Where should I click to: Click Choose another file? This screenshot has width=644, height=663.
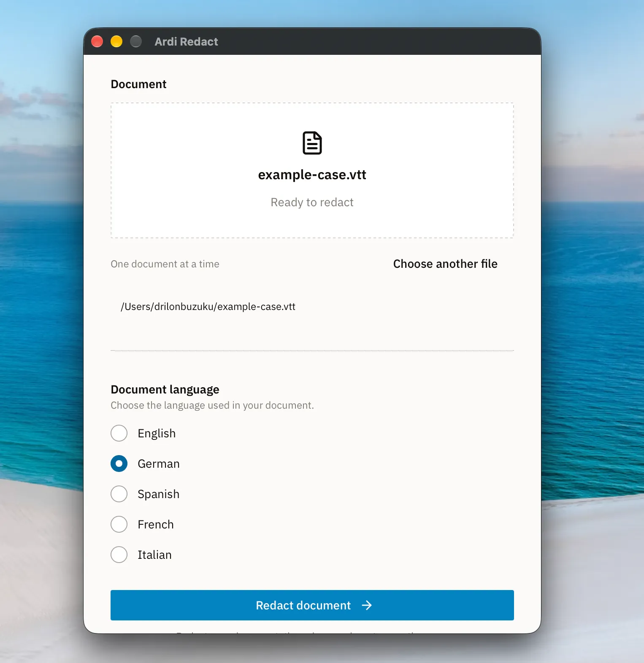click(x=445, y=264)
